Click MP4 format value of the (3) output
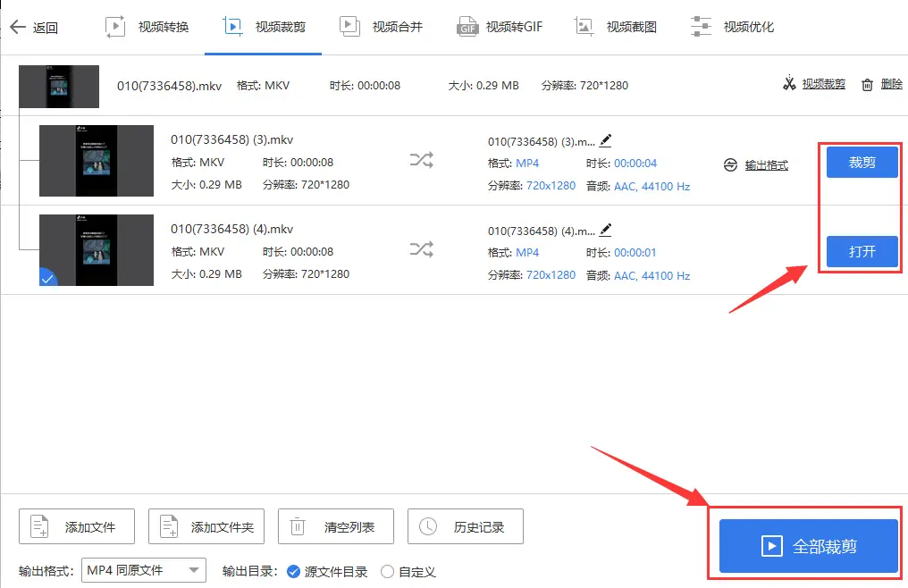The width and height of the screenshot is (908, 588). 527,164
